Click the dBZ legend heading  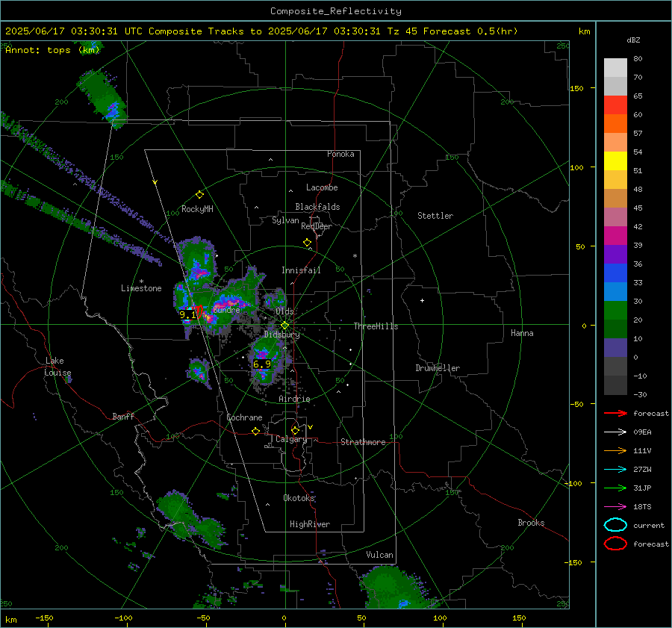(x=633, y=40)
